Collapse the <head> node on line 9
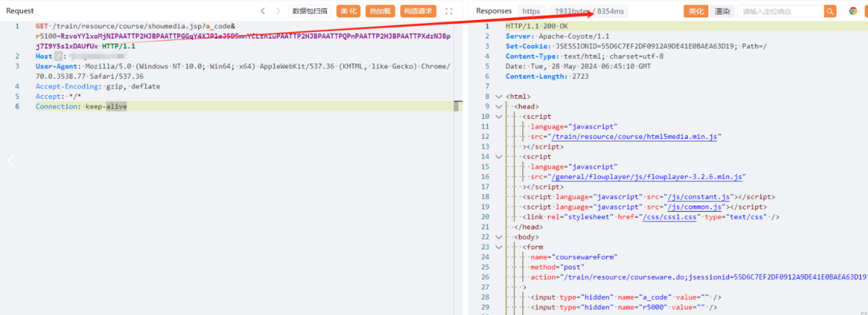 499,107
